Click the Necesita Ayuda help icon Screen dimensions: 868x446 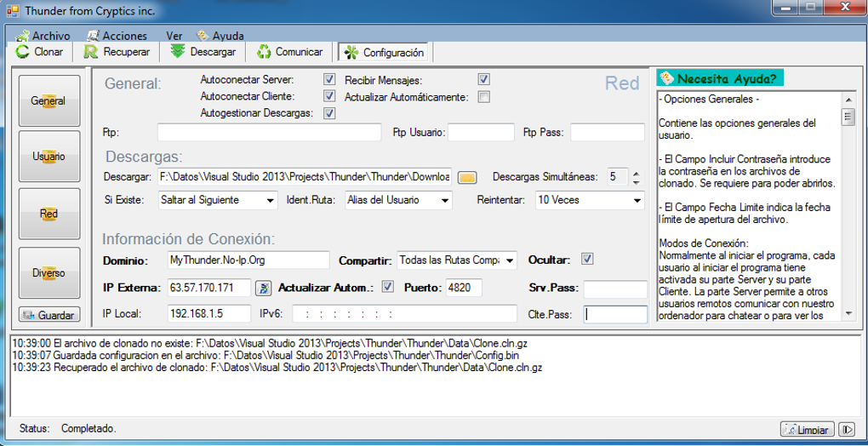coord(666,78)
